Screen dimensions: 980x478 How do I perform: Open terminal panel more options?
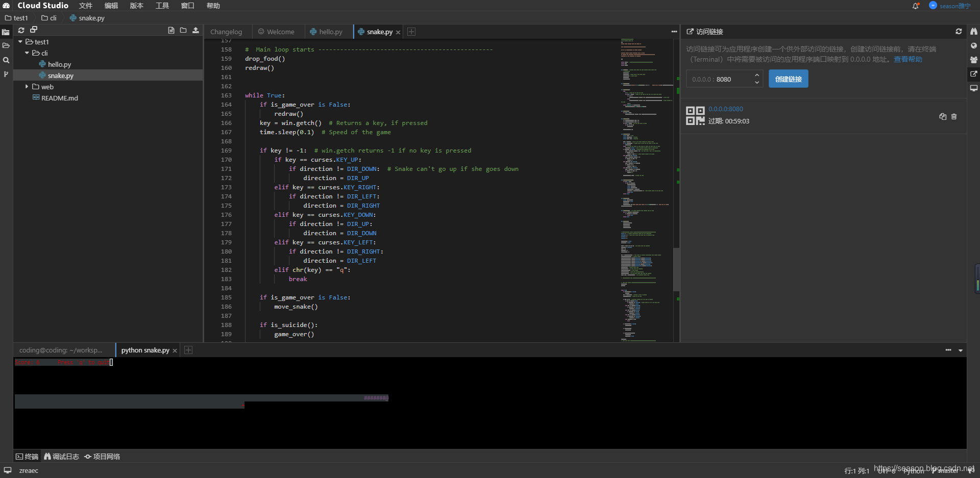tap(948, 350)
